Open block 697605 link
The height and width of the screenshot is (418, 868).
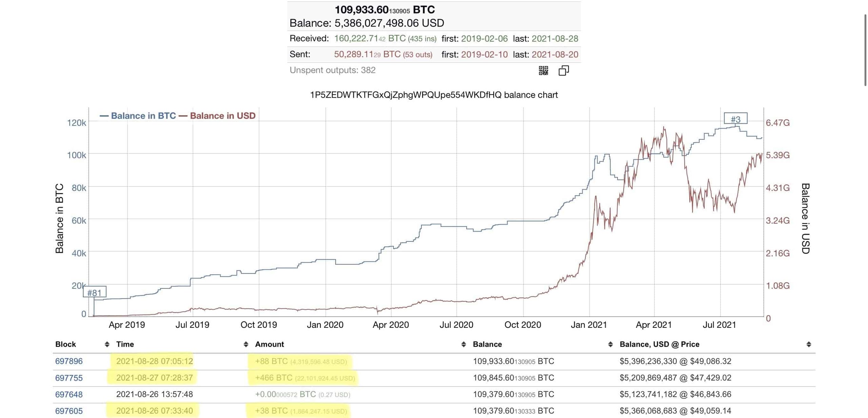[69, 411]
